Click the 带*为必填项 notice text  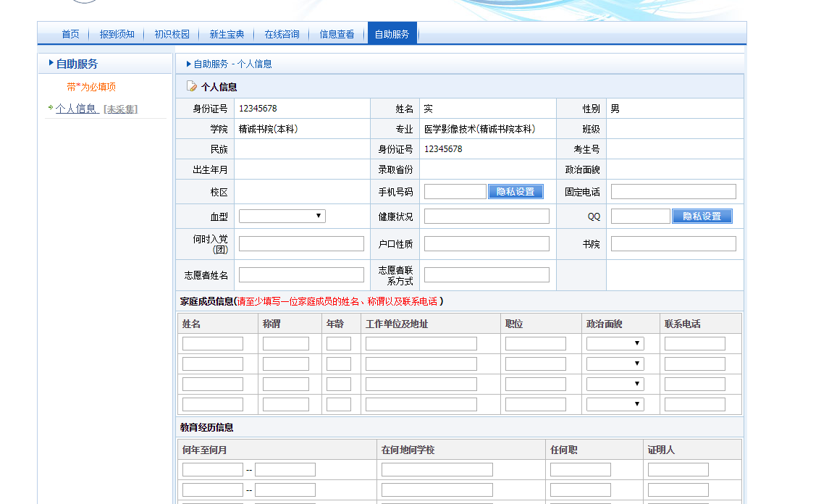tap(91, 87)
